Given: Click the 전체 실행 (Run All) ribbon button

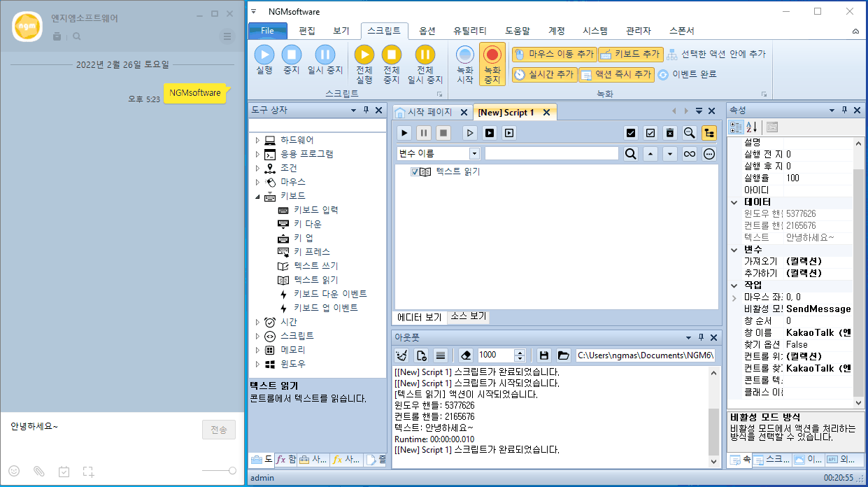Looking at the screenshot, I should (x=364, y=64).
